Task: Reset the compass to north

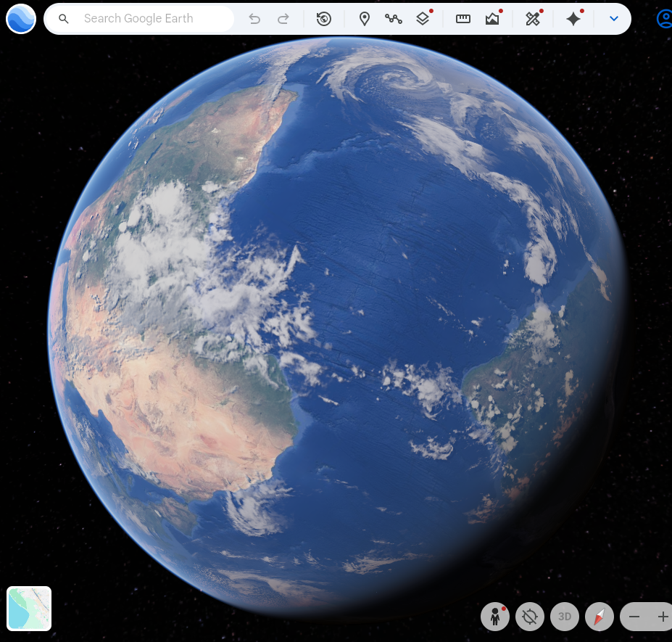Action: coord(599,617)
